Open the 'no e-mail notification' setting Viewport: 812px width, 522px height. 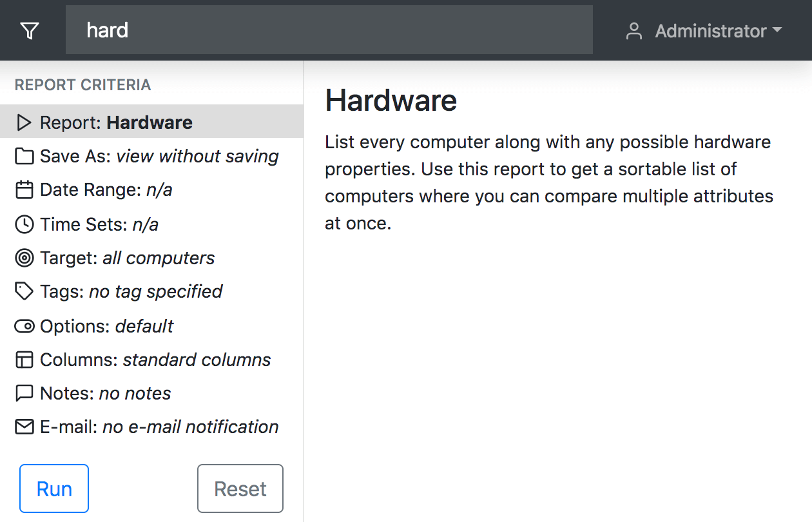pos(190,427)
